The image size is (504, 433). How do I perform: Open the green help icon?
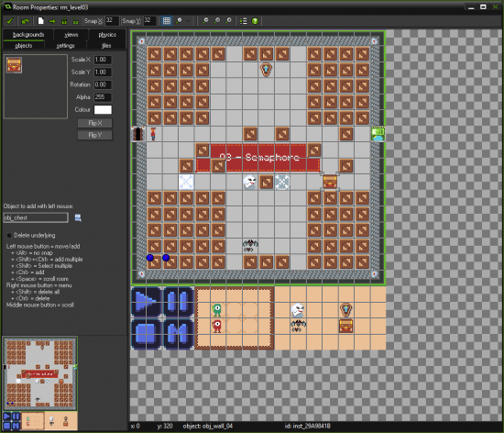(255, 21)
